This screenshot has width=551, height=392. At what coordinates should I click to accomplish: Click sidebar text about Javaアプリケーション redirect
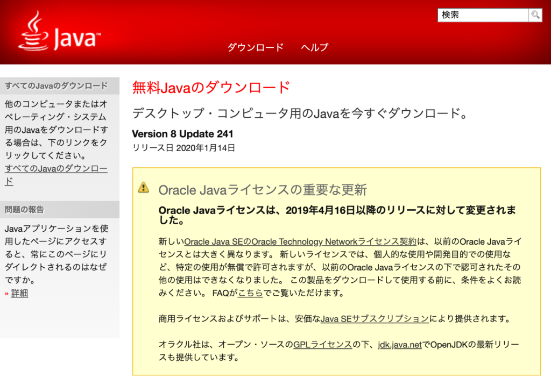coord(56,254)
